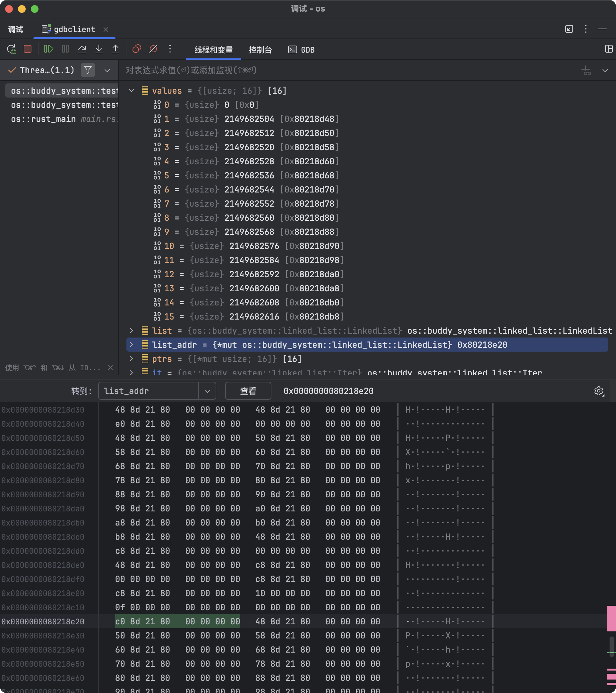Toggle Mute Breakpoints
Screen dimensions: 616x693
click(153, 49)
